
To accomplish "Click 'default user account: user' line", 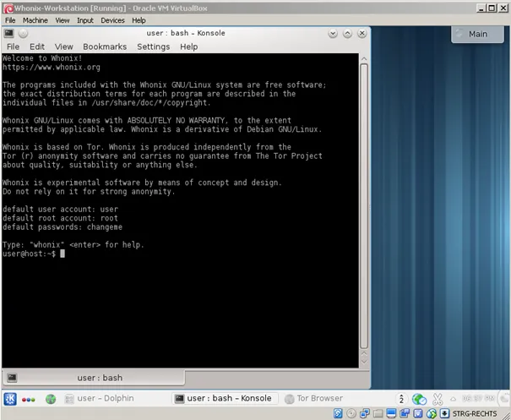I will tap(60, 210).
